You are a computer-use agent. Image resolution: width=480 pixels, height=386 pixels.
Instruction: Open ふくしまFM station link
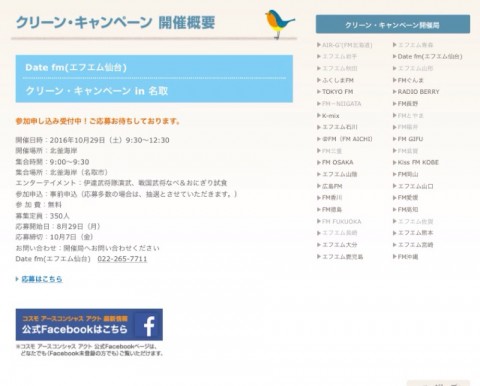(335, 80)
